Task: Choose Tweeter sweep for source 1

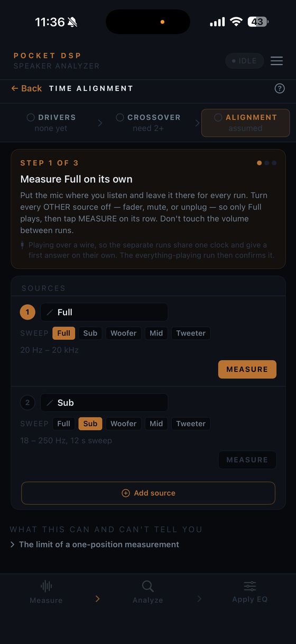Action: (x=191, y=333)
